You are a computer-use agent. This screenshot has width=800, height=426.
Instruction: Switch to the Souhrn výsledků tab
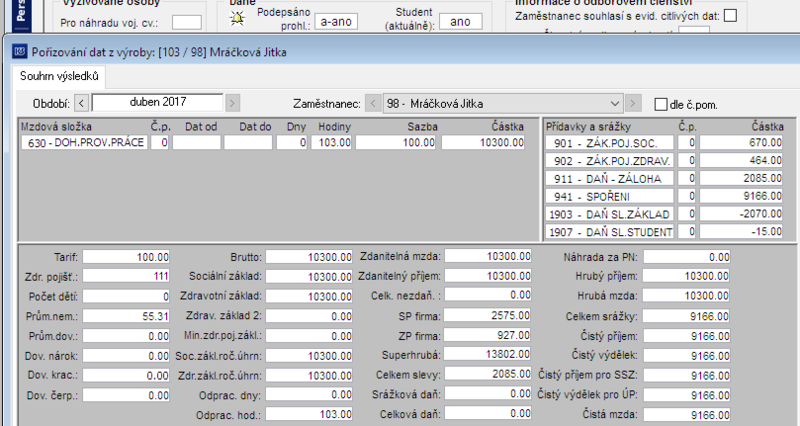(x=59, y=76)
